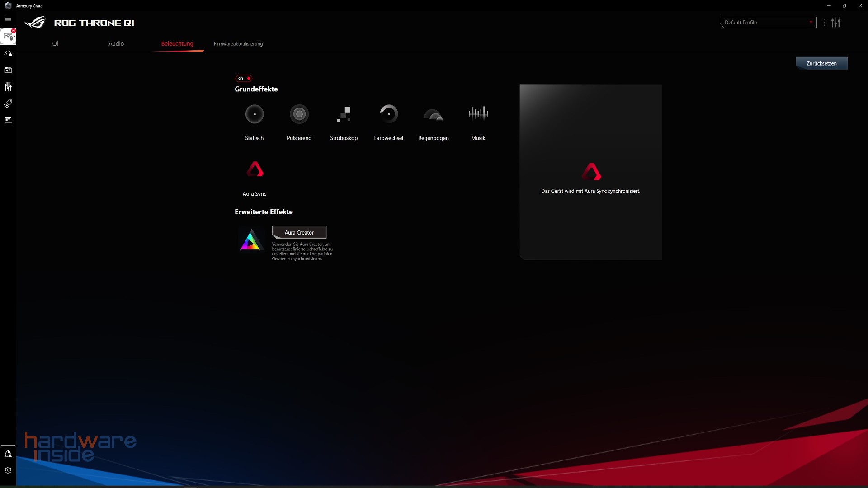The height and width of the screenshot is (488, 868).
Task: Open the game library sidebar icon
Action: pos(8,70)
